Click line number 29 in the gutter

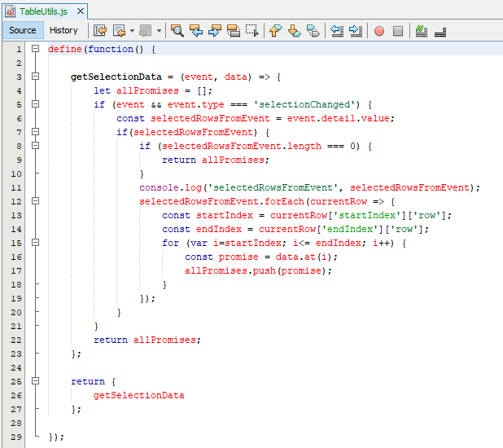pos(16,437)
